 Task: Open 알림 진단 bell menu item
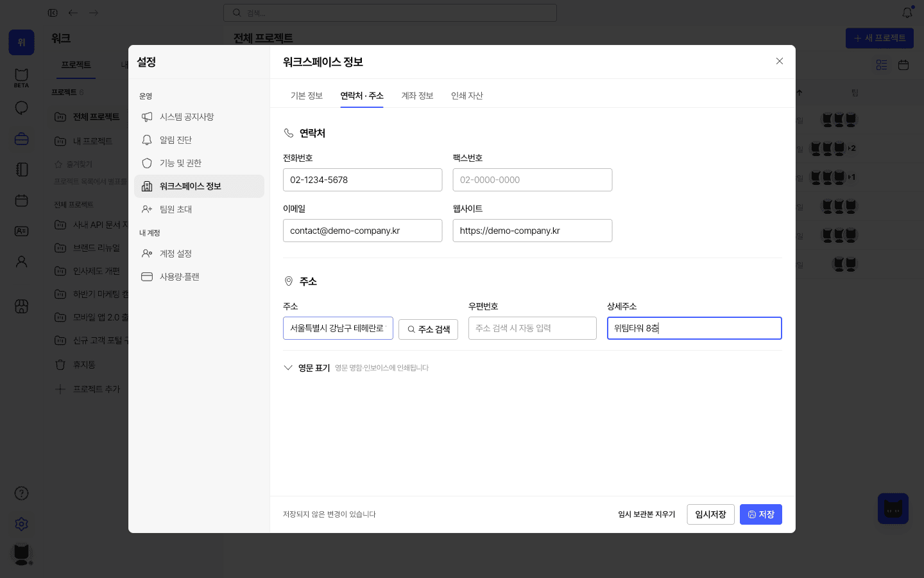coord(199,140)
